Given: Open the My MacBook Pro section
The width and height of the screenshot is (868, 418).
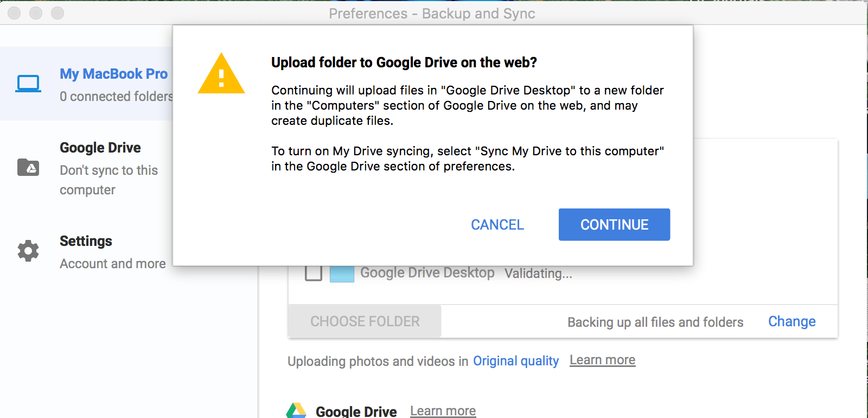Looking at the screenshot, I should pyautogui.click(x=87, y=84).
